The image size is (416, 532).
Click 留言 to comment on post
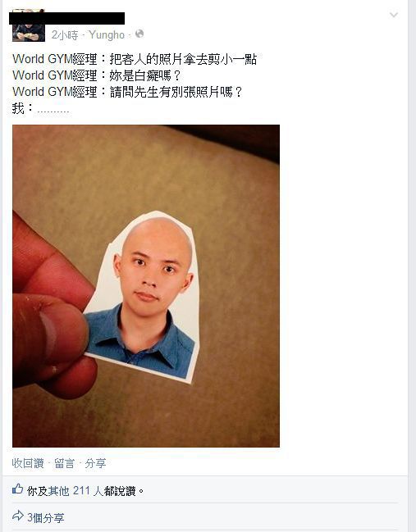pos(64,463)
